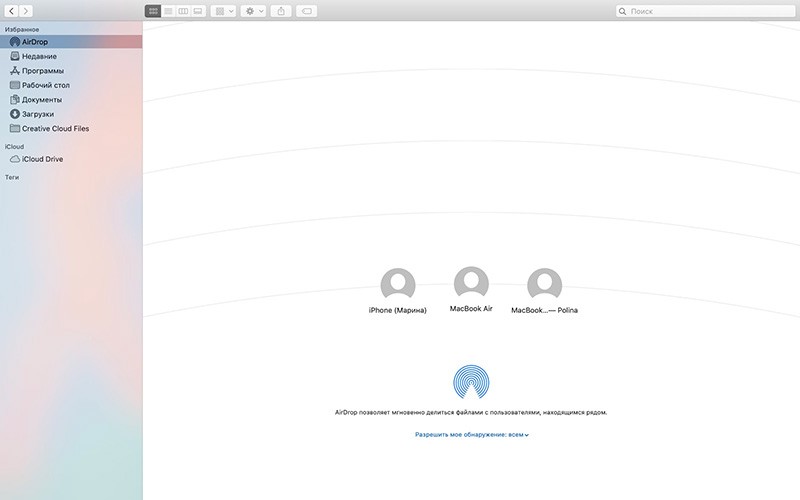The width and height of the screenshot is (800, 500).
Task: Click the Загрузки download arrow icon
Action: (x=15, y=114)
